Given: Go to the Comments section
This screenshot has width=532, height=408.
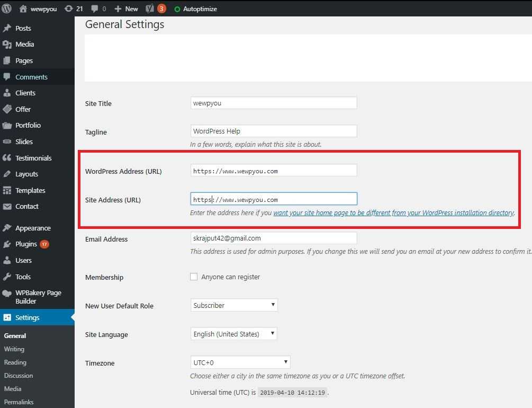Looking at the screenshot, I should 30,76.
